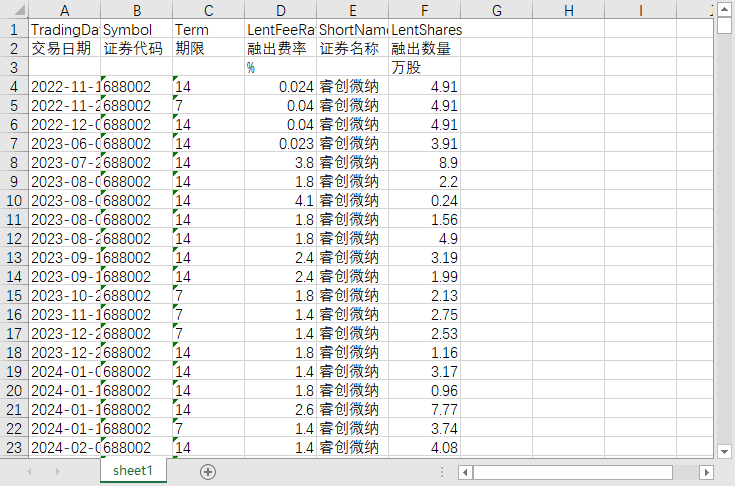Click the Term cell in row 15

pos(209,296)
